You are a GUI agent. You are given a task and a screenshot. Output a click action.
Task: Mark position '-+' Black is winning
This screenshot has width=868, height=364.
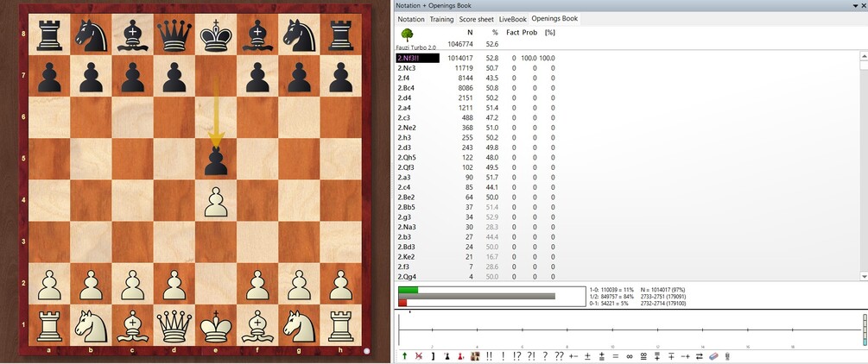(685, 356)
